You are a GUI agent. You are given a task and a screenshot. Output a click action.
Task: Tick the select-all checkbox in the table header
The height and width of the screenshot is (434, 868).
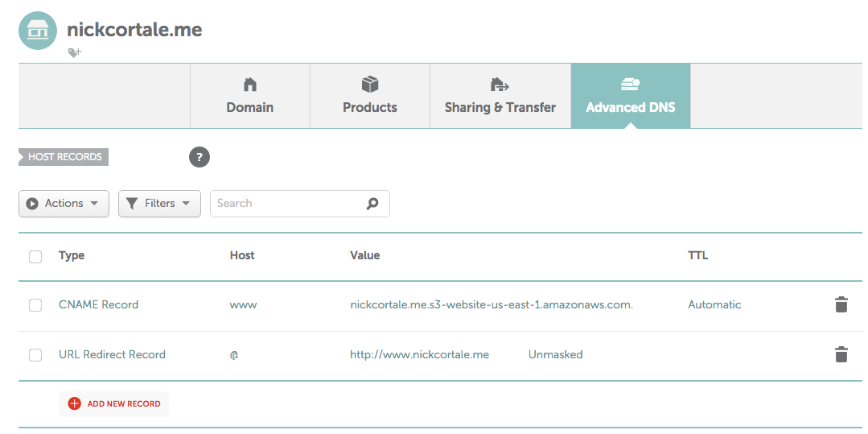click(x=35, y=256)
